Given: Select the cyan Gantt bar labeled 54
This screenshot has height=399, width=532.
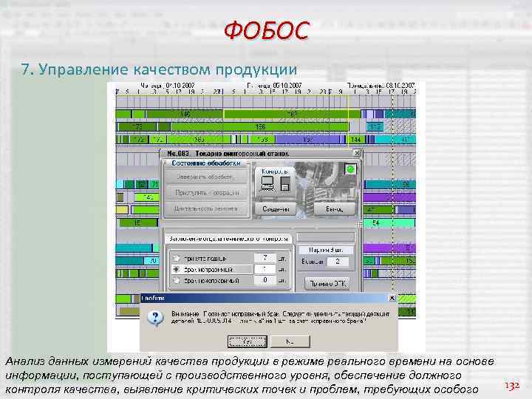Looking at the screenshot, I should pos(389,223).
